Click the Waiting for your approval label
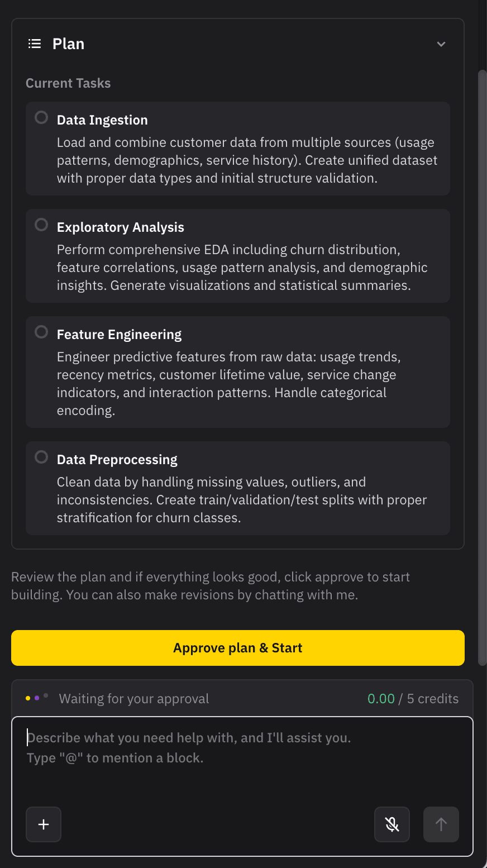 click(x=133, y=698)
